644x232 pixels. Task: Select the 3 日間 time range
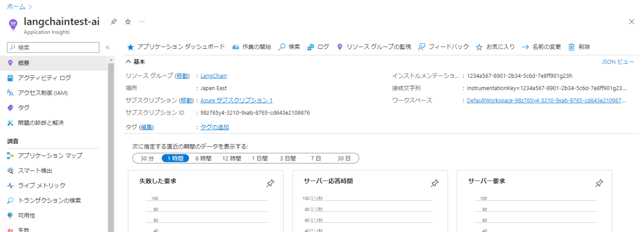tap(288, 158)
